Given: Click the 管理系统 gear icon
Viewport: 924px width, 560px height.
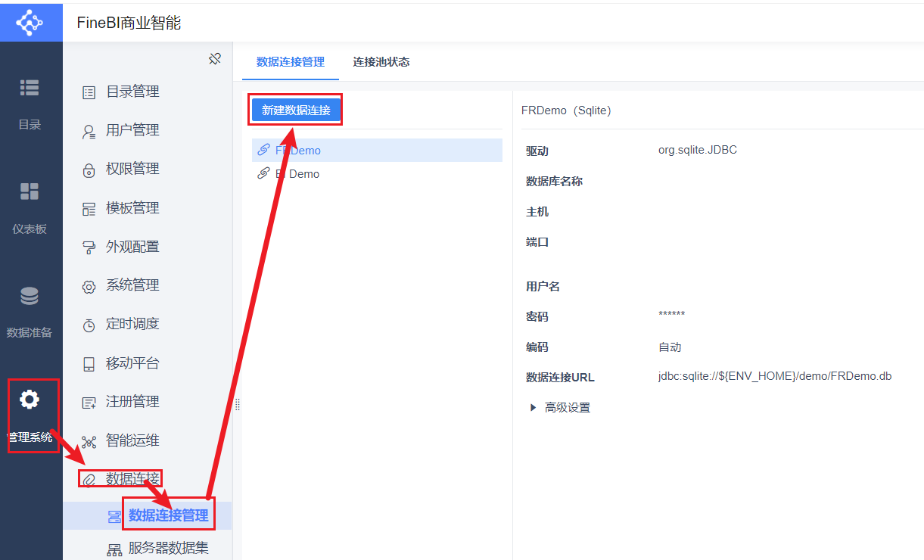Looking at the screenshot, I should point(30,400).
